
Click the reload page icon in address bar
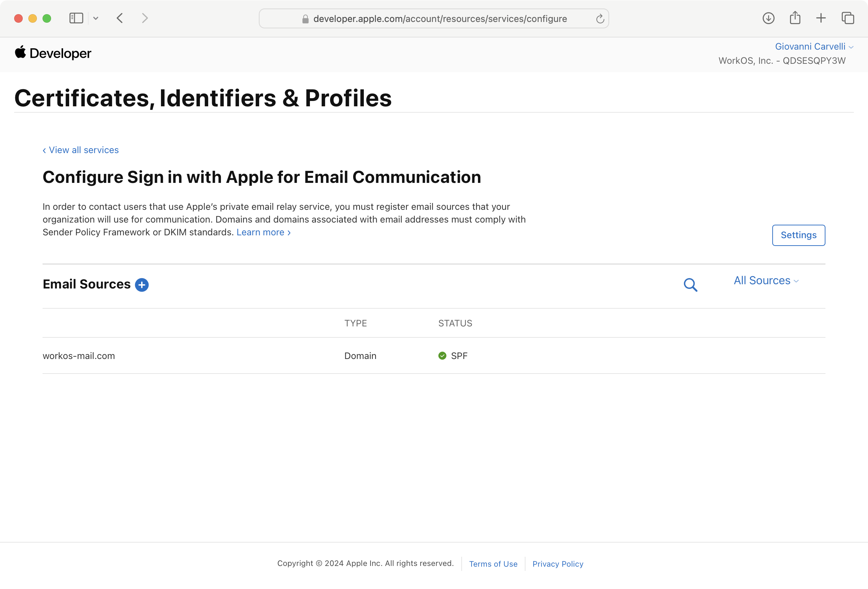tap(600, 18)
